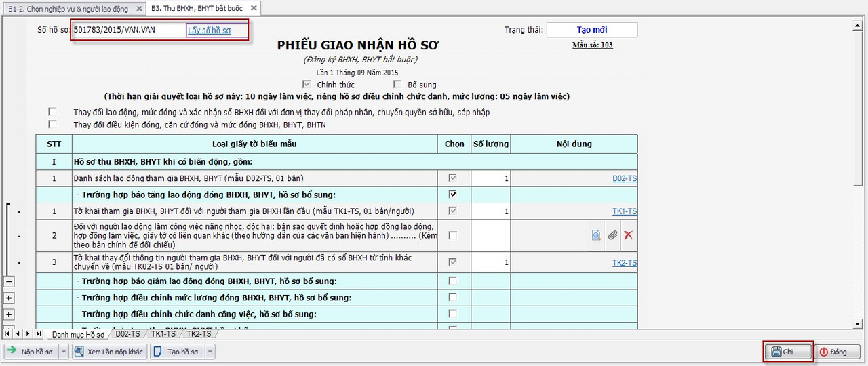Image resolution: width=868 pixels, height=366 pixels.
Task: Go to previous sheet tab arrow
Action: [x=18, y=333]
